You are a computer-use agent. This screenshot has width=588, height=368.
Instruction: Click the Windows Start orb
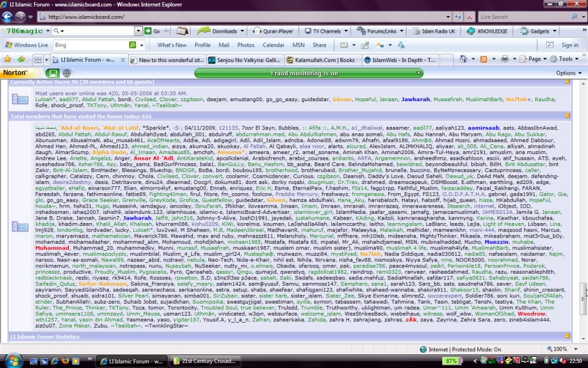(14, 361)
